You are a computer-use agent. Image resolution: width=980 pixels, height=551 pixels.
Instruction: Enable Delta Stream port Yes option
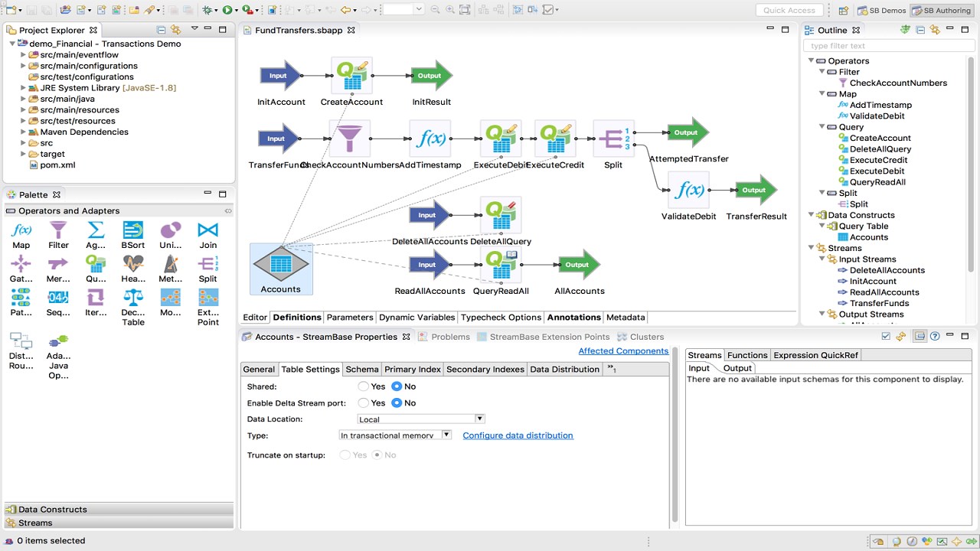pos(364,403)
